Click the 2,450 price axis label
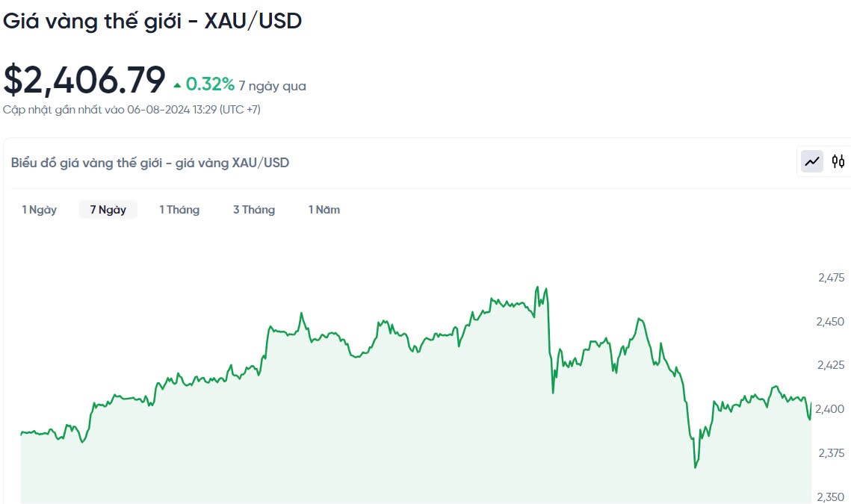This screenshot has height=504, width=851. coord(831,322)
